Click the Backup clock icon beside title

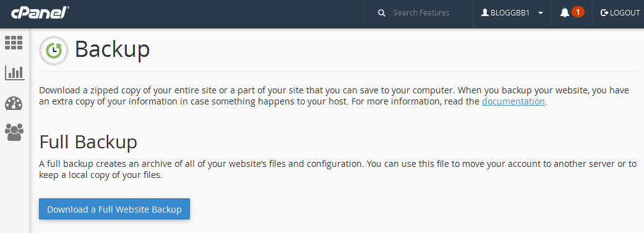click(x=54, y=51)
